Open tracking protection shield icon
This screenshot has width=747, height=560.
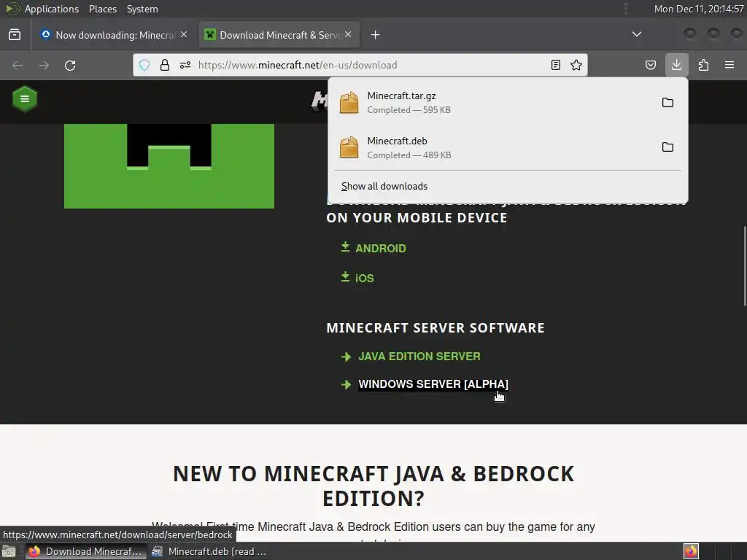144,65
